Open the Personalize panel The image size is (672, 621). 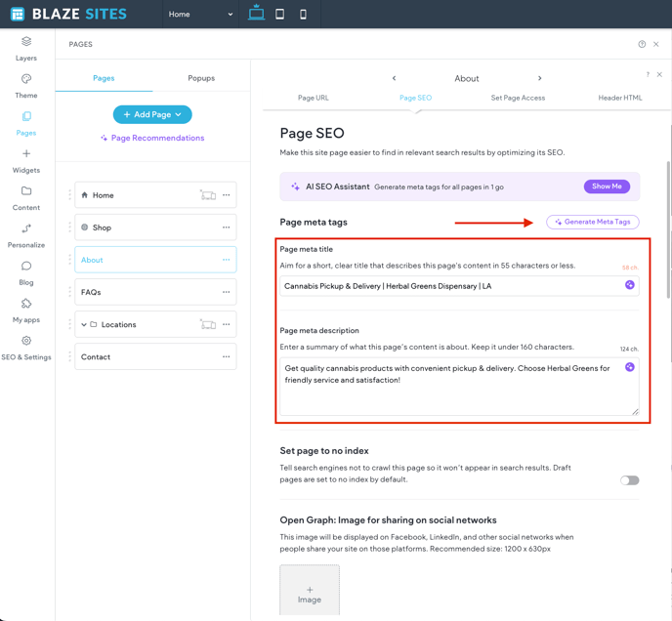coord(26,235)
